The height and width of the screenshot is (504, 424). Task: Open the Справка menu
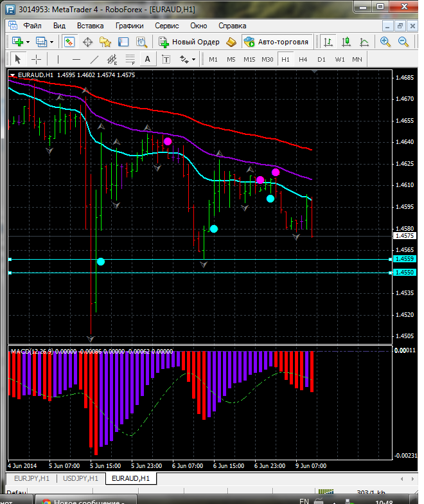coord(233,26)
